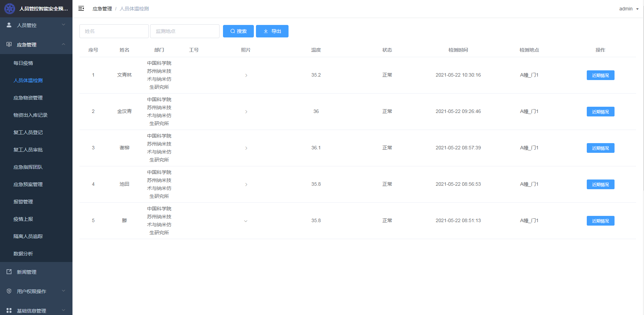Collapse photo arrow in row 5

point(246,221)
